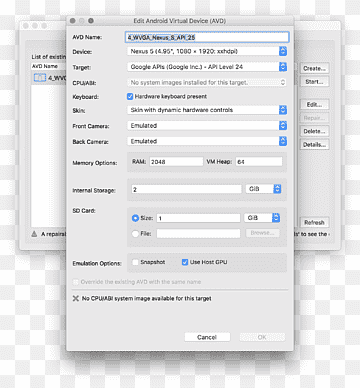The image size is (360, 388).
Task: Click the Memory Options label
Action: click(x=95, y=163)
